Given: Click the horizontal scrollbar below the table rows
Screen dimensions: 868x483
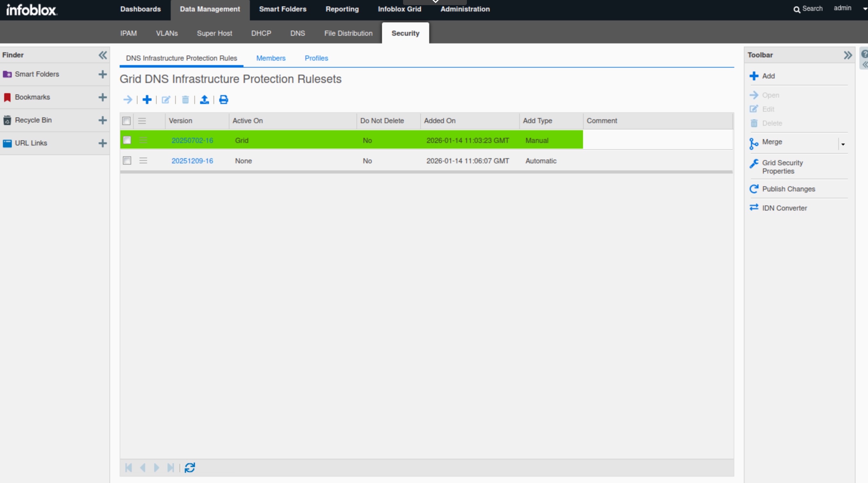Looking at the screenshot, I should coord(426,172).
